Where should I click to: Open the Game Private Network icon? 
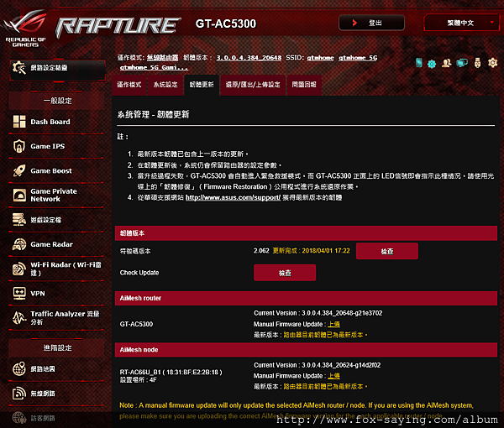[x=19, y=195]
